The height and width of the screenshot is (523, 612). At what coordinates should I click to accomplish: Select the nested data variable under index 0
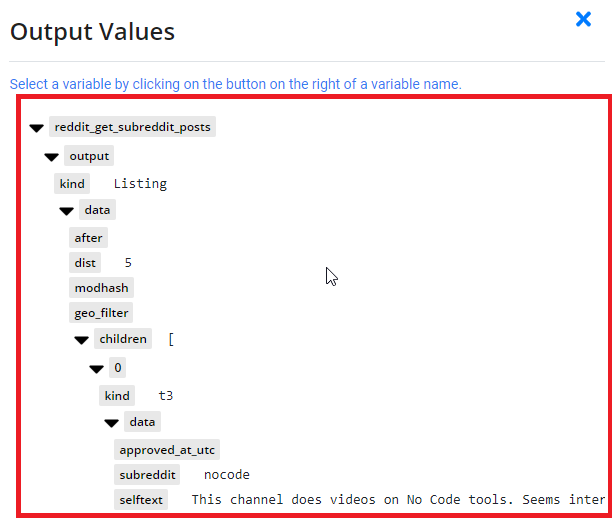[x=142, y=422]
